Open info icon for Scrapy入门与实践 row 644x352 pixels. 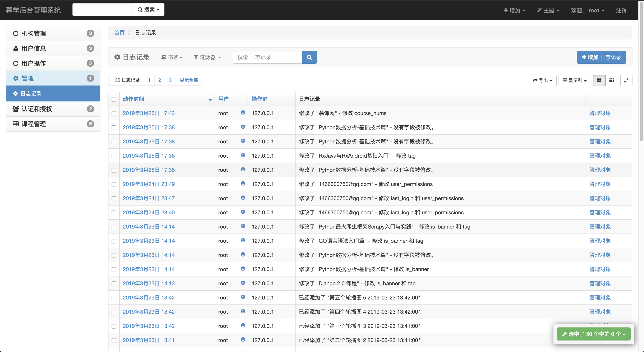coord(243,226)
